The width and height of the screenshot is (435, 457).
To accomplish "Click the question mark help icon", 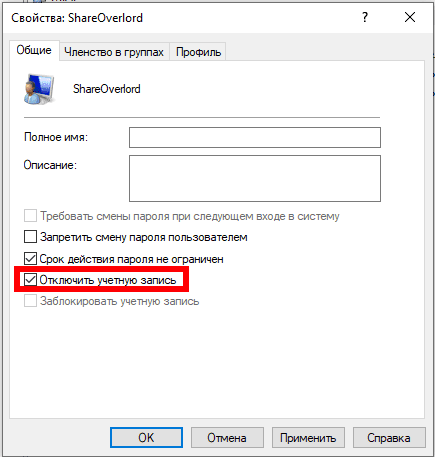I will pos(365,17).
